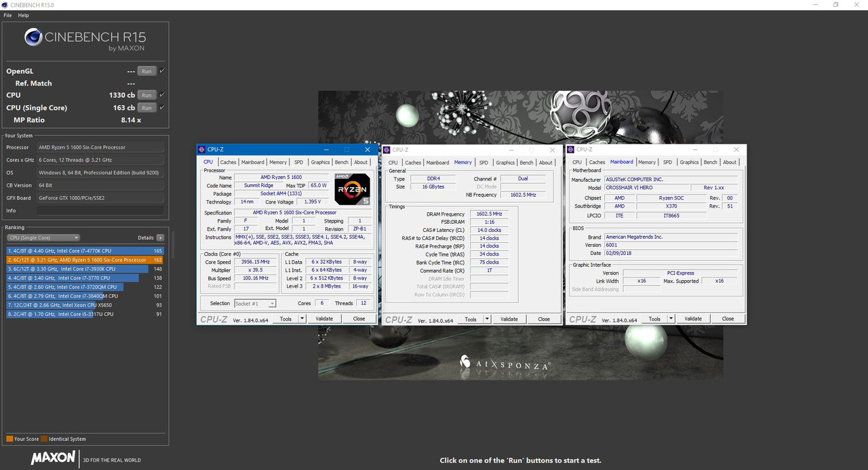Image resolution: width=868 pixels, height=470 pixels.
Task: Toggle the OpenGL test checkmark
Action: [162, 71]
